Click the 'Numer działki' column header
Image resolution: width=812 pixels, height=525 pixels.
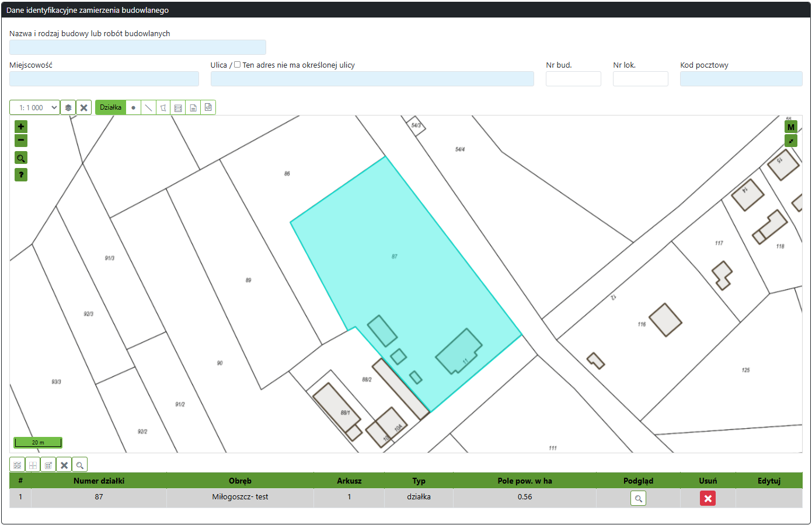point(99,481)
